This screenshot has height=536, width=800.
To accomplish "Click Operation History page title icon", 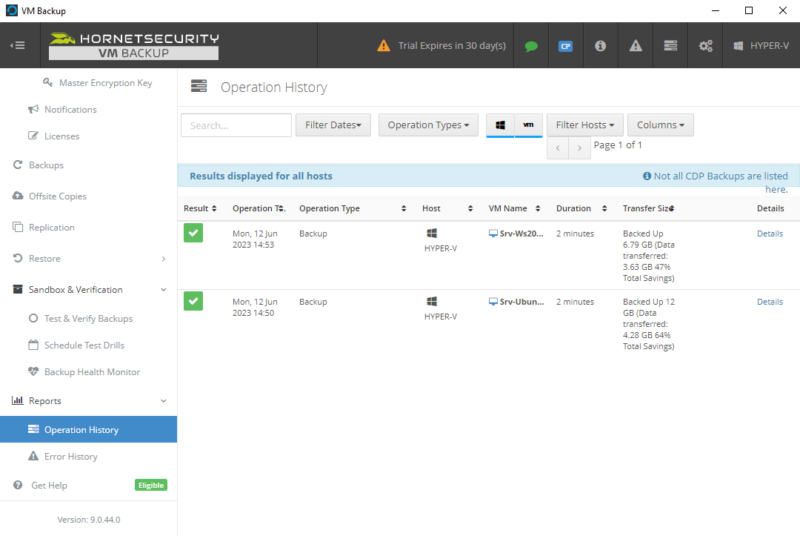I will (199, 86).
